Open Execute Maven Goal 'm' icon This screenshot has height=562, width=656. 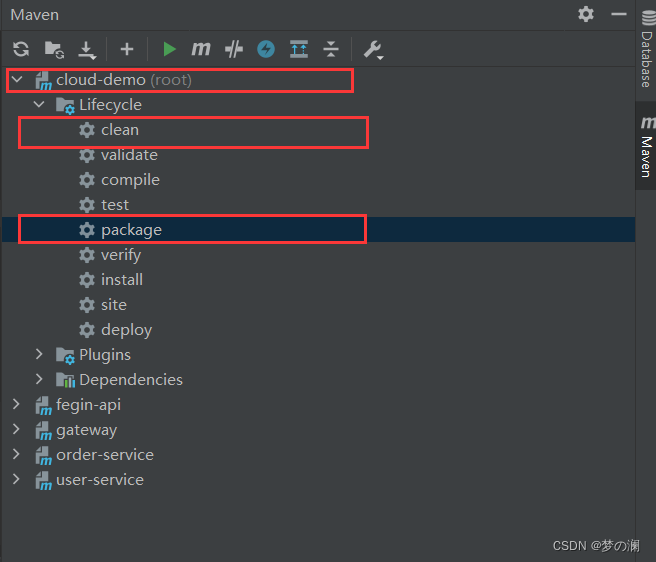tap(201, 49)
